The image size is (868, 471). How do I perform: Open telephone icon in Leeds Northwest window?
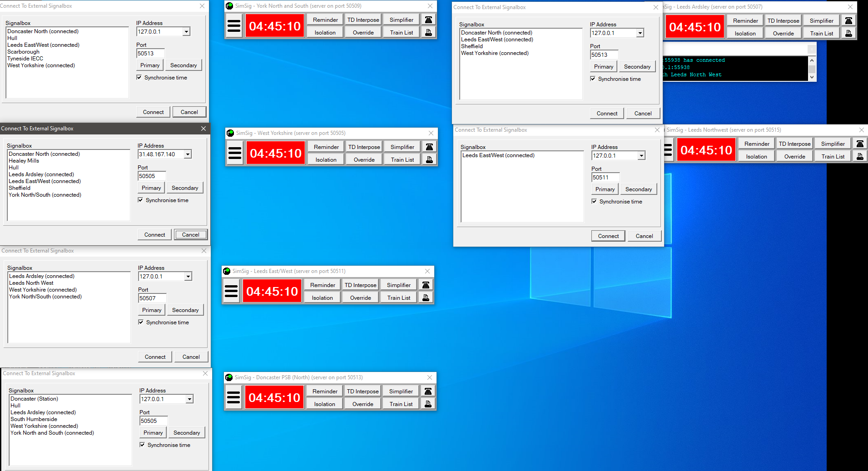point(860,144)
